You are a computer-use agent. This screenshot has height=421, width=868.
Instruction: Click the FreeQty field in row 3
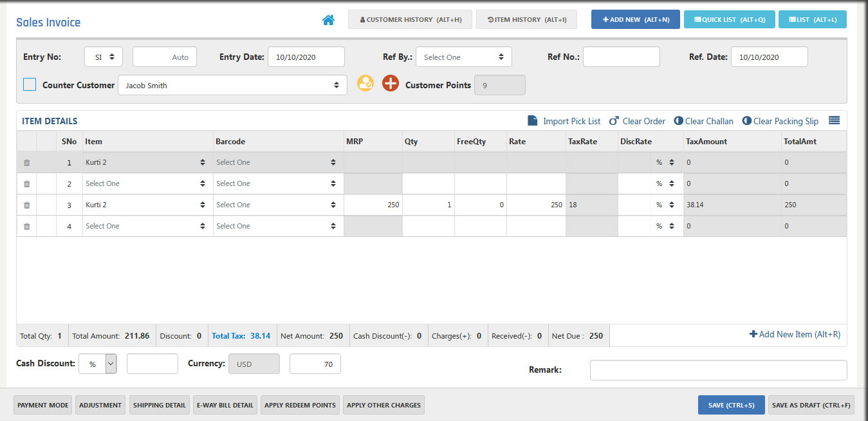coord(481,205)
